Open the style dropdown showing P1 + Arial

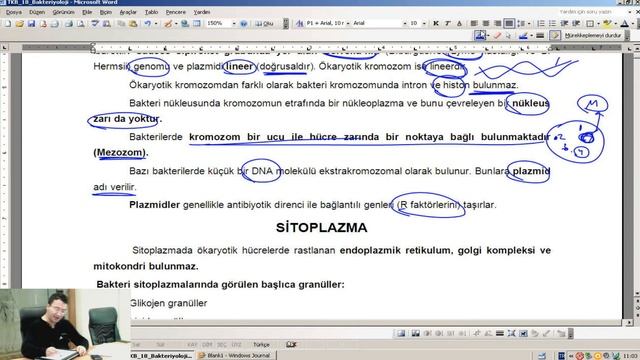pyautogui.click(x=348, y=24)
